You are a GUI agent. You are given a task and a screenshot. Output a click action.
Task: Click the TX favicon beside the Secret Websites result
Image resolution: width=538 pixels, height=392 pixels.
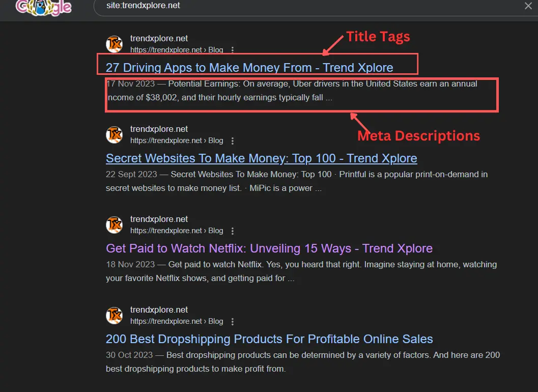(x=114, y=135)
